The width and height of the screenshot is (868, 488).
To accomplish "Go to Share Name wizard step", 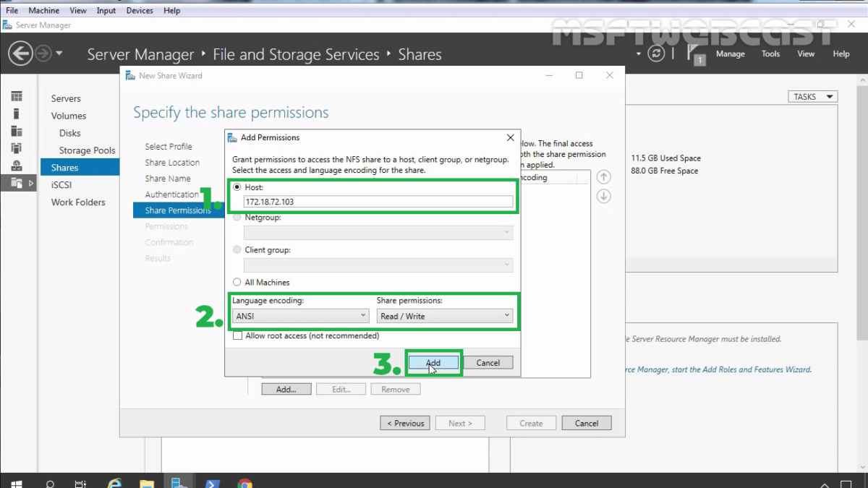I will pos(168,179).
